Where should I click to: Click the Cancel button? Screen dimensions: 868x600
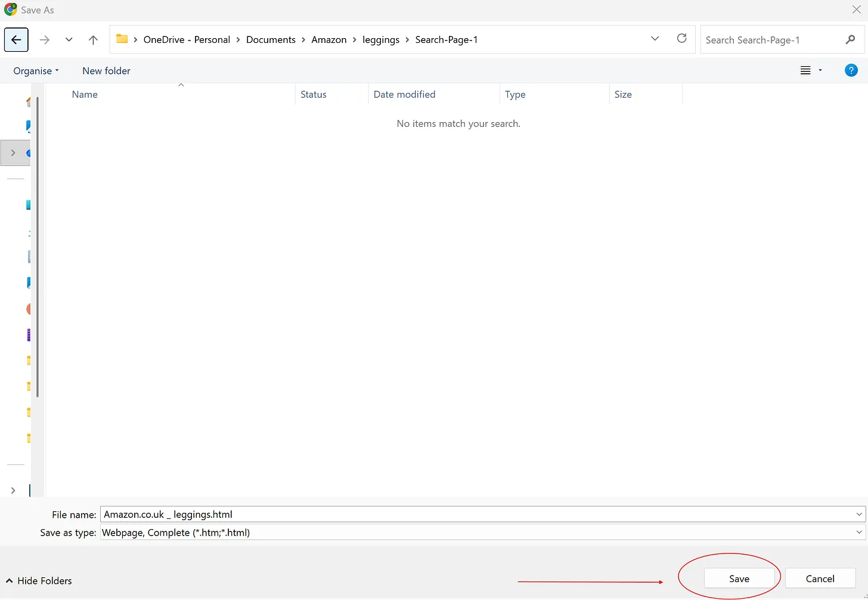[x=820, y=579]
